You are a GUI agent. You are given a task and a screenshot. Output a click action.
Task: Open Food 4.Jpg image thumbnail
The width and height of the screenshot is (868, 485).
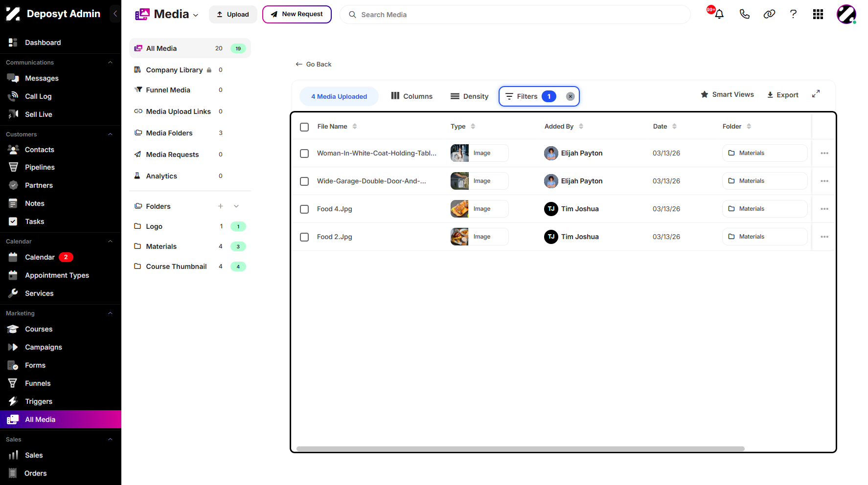(x=459, y=209)
